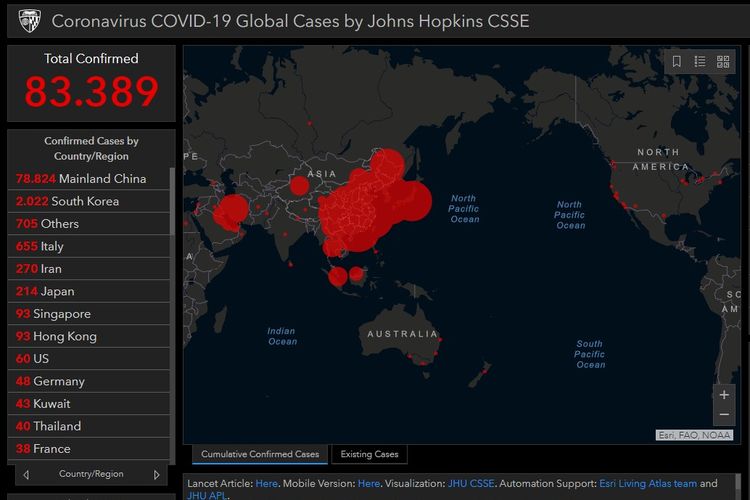Select Iran in the country list
This screenshot has height=500, width=750.
click(x=88, y=268)
